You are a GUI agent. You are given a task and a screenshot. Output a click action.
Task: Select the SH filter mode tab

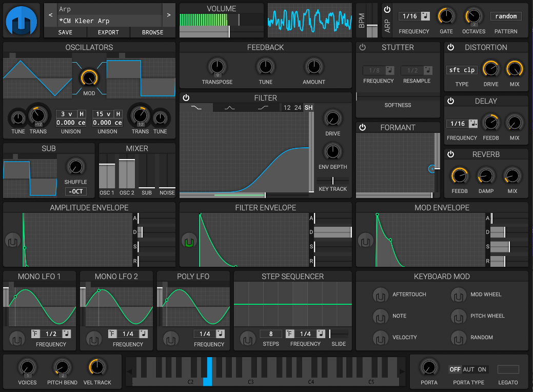308,108
